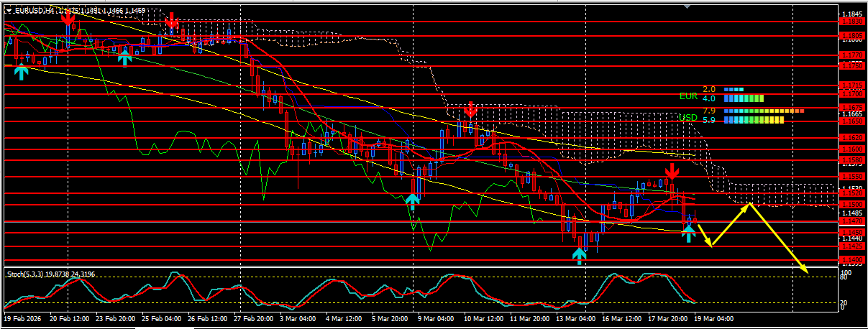Click the chart shift triangle marker on top edge
The height and width of the screenshot is (329, 868).
pyautogui.click(x=687, y=6)
